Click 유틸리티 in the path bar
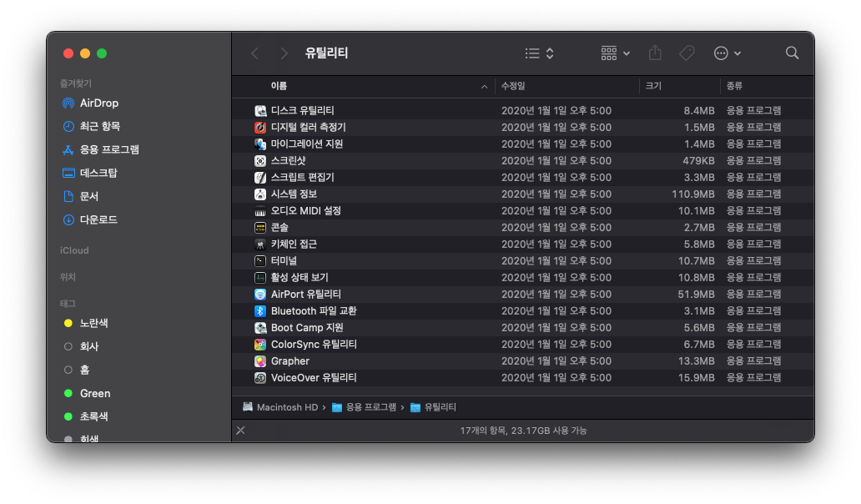861x504 pixels. [x=433, y=407]
